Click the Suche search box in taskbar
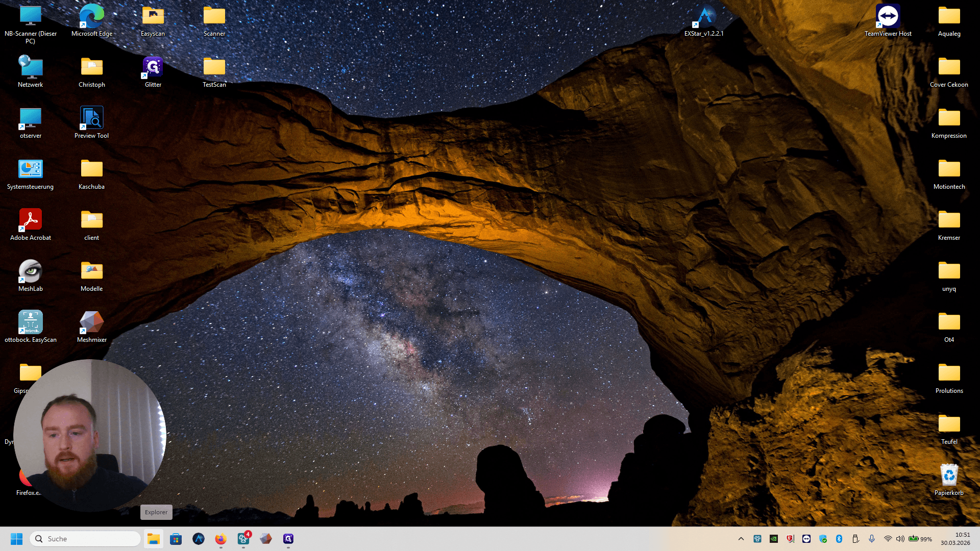Screen dimensions: 980x551 tap(85, 539)
